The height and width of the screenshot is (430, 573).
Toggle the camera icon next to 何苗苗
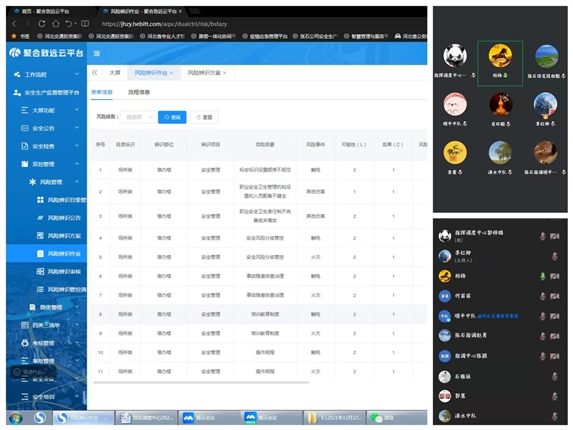(x=555, y=296)
